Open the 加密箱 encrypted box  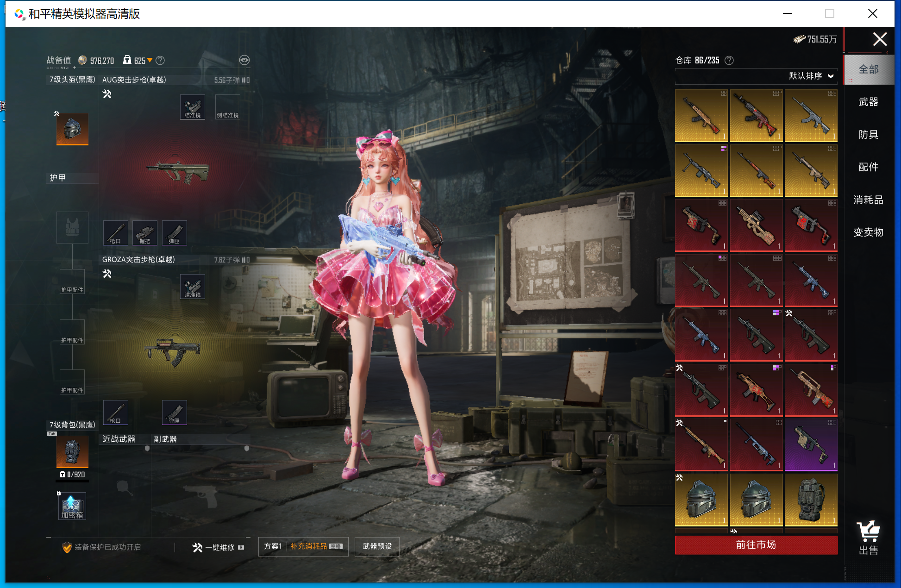pos(72,507)
